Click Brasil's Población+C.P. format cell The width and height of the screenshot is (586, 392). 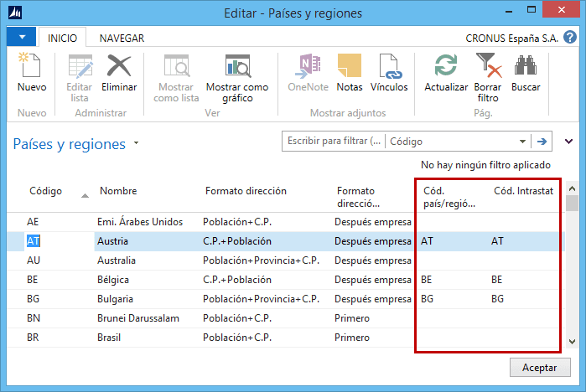pos(237,337)
